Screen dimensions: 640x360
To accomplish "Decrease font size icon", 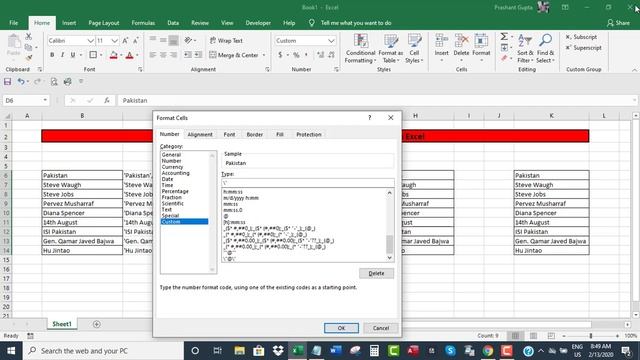I will (136, 40).
